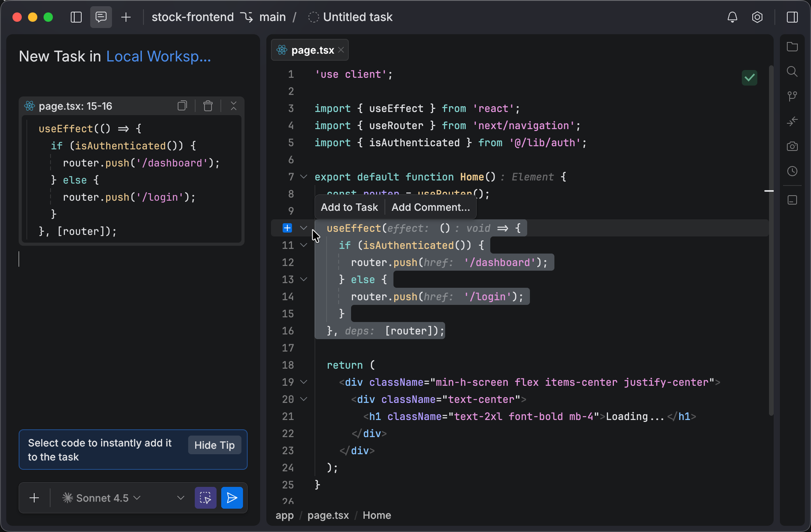Click the Element return type hint on line 7
The width and height of the screenshot is (811, 532).
click(533, 177)
